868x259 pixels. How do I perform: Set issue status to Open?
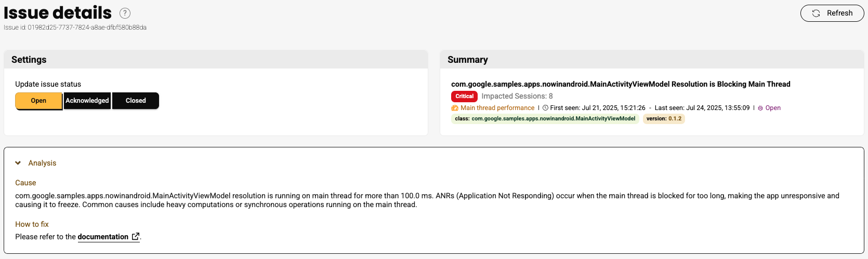point(38,101)
